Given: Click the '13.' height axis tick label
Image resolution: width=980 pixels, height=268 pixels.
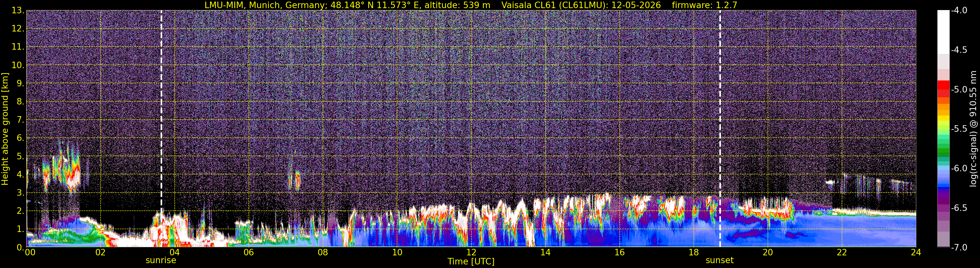Looking at the screenshot, I should click(x=18, y=11).
